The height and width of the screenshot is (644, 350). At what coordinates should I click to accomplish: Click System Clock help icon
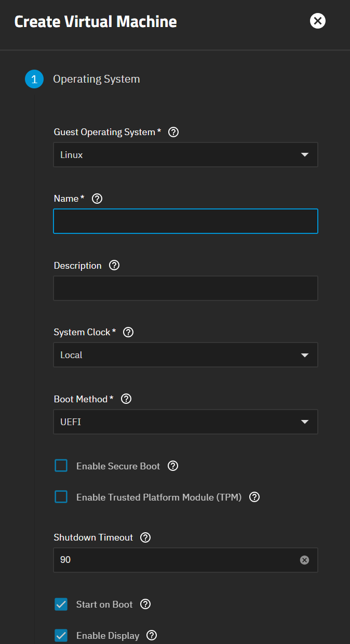point(128,332)
